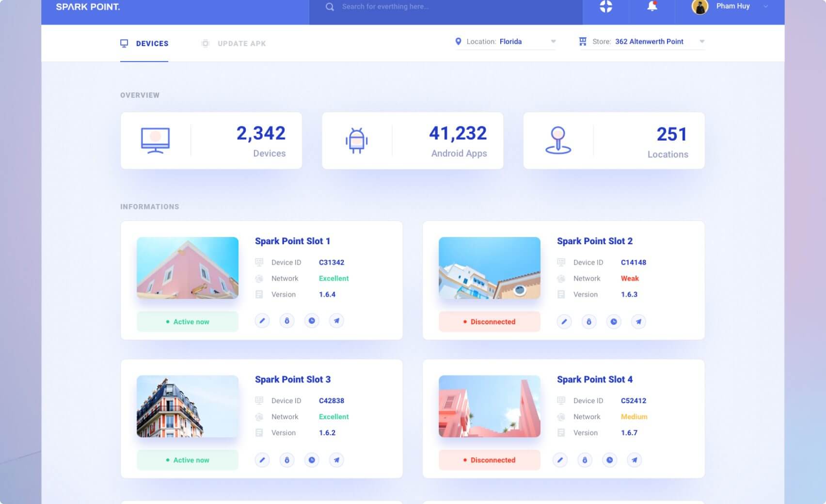Click the Active now badge on Spark Point Slot 3
The height and width of the screenshot is (504, 826).
(x=188, y=459)
